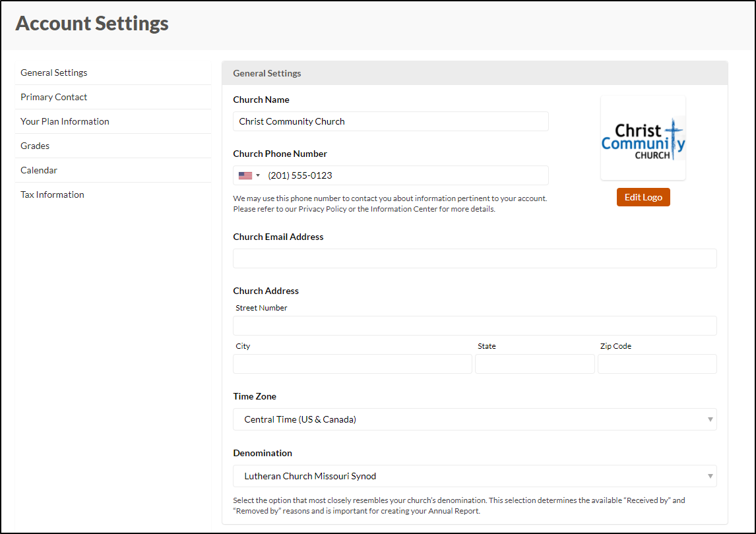Focus the Street Number input
The width and height of the screenshot is (756, 534).
click(475, 326)
